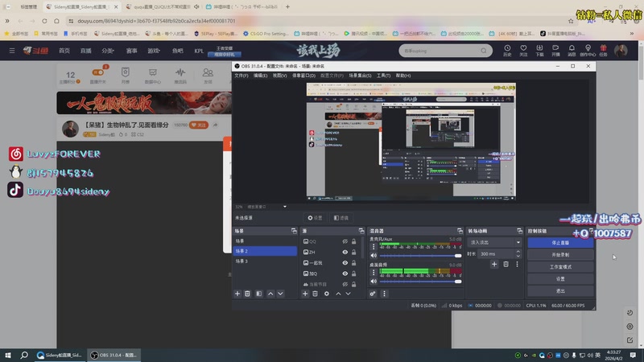This screenshot has width=644, height=362.
Task: Open OBS 编辑(E) menu
Action: [x=260, y=76]
